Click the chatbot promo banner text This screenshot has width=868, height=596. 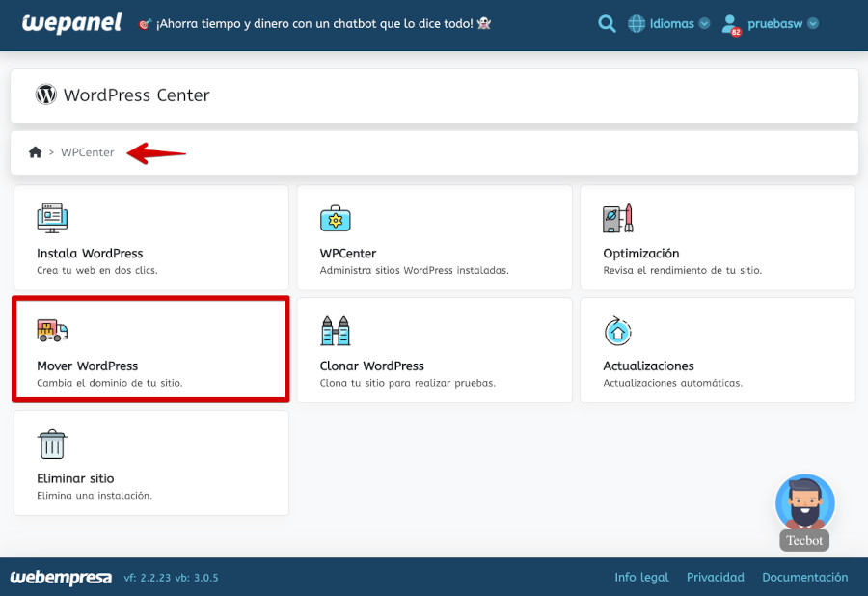click(314, 24)
